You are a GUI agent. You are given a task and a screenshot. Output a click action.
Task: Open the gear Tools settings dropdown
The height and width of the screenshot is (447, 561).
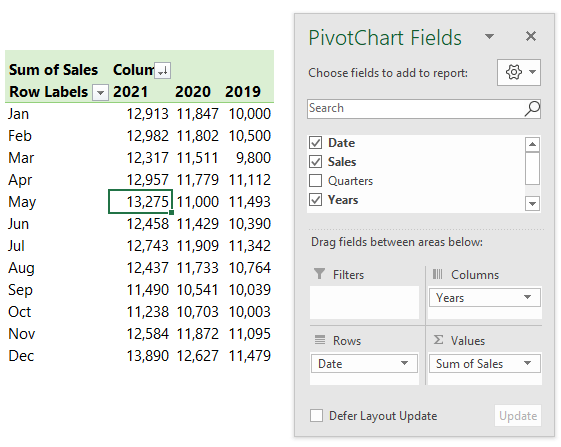[518, 73]
